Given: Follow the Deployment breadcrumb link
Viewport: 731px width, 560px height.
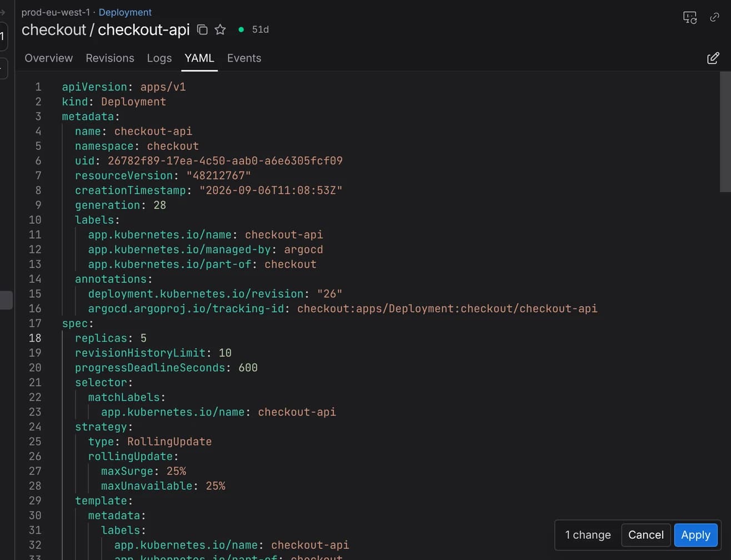Looking at the screenshot, I should 125,12.
